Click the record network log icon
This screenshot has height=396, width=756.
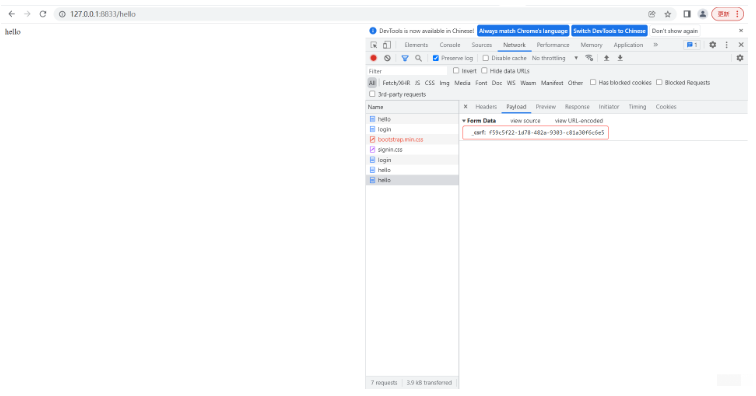pos(373,58)
